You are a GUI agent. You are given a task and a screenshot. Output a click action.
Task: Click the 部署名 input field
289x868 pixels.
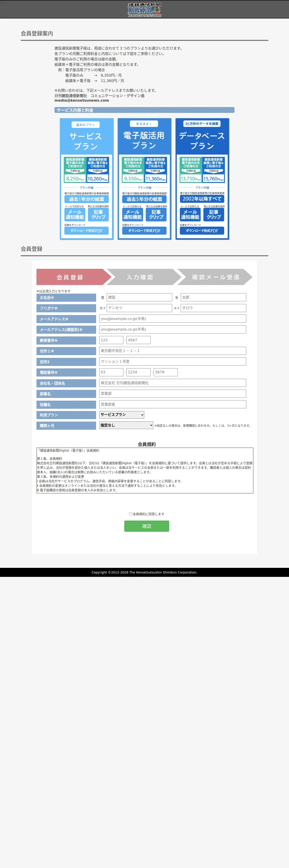pyautogui.click(x=173, y=394)
